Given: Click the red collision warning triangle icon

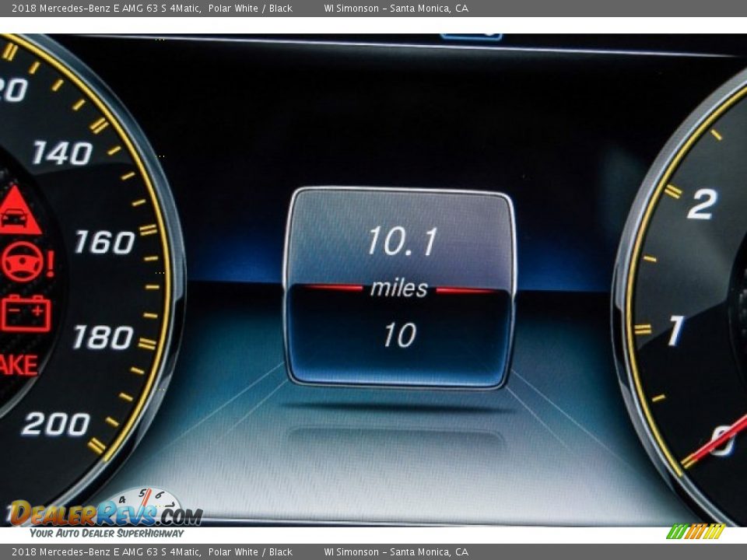Looking at the screenshot, I should tap(18, 212).
